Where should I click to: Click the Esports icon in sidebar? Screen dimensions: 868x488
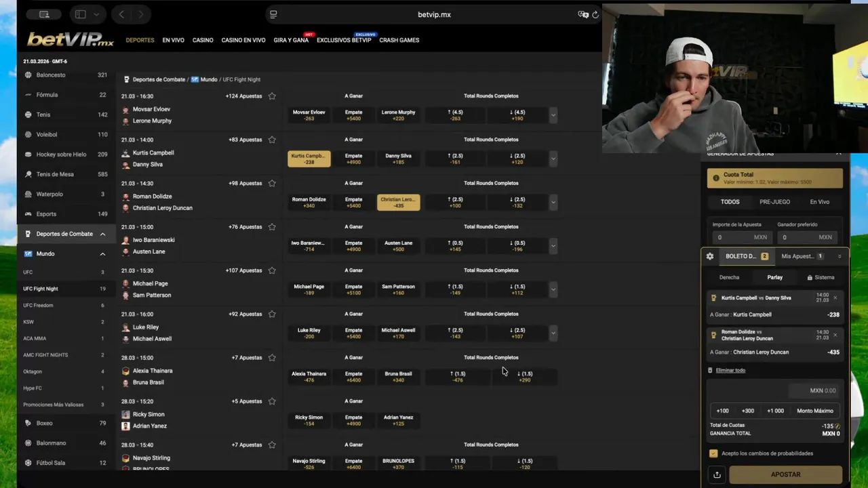point(28,213)
